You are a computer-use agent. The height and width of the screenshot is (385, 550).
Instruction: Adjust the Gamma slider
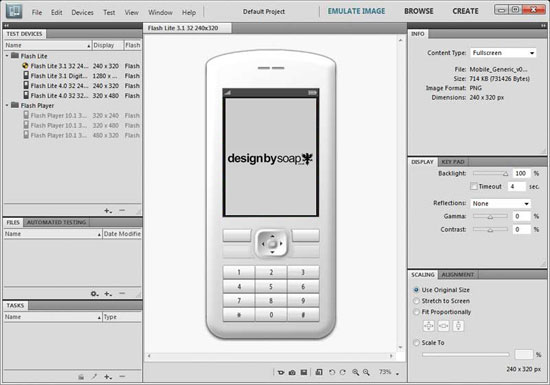[490, 216]
